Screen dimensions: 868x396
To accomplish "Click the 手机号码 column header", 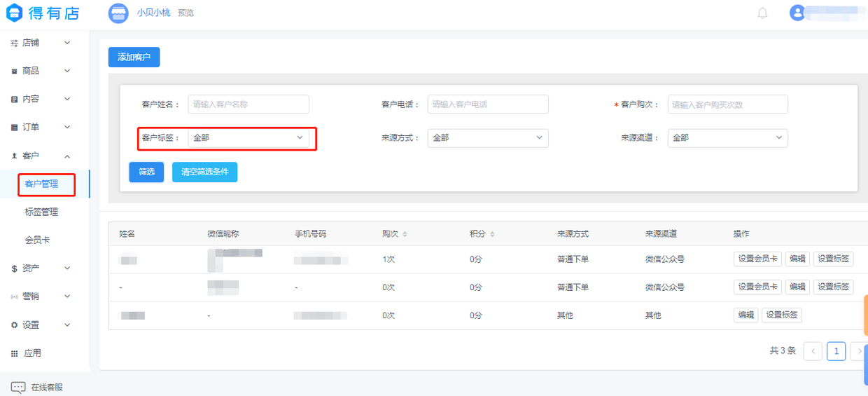I will click(x=310, y=234).
